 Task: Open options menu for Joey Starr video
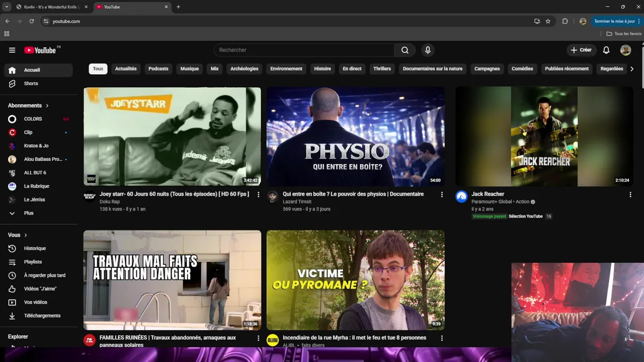click(x=259, y=195)
